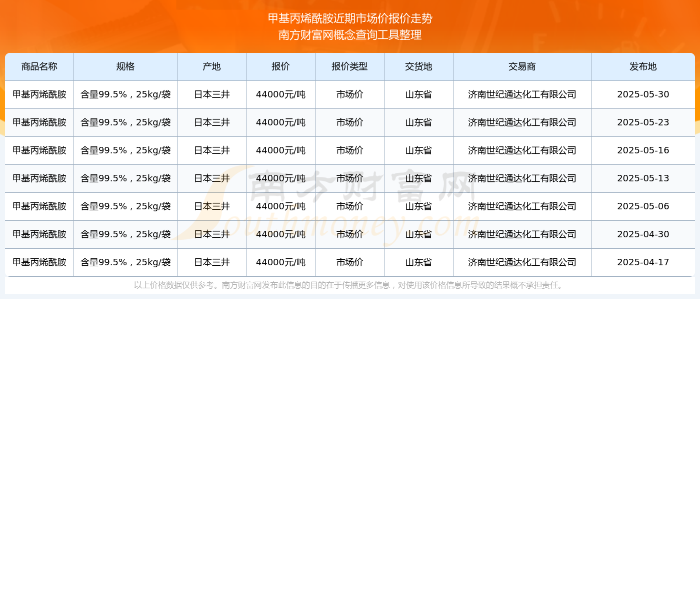The height and width of the screenshot is (602, 700).
Task: Select the date cell 2025-04-30
Action: (643, 234)
